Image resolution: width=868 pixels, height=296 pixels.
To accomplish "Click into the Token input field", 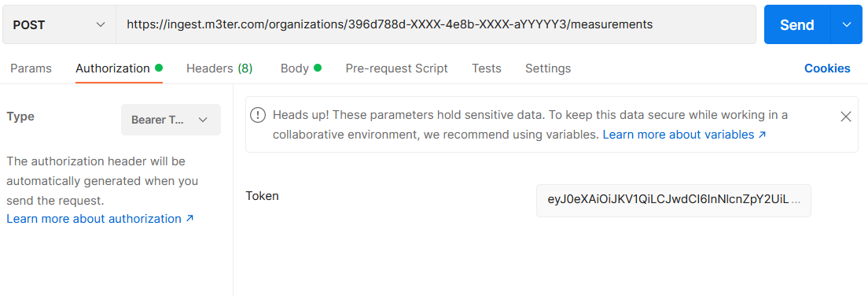I will click(x=674, y=200).
